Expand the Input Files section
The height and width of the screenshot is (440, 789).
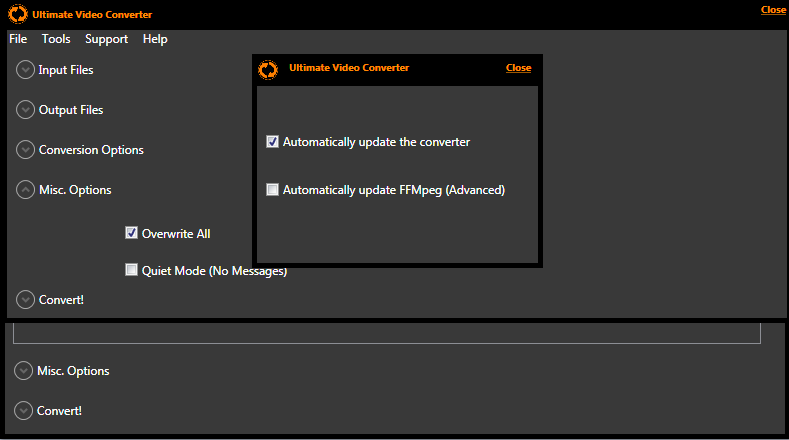pos(25,70)
